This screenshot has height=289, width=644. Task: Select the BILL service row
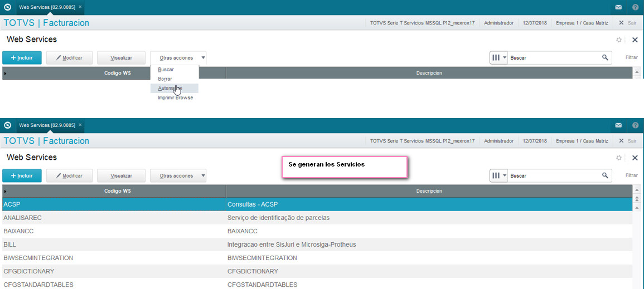point(317,244)
